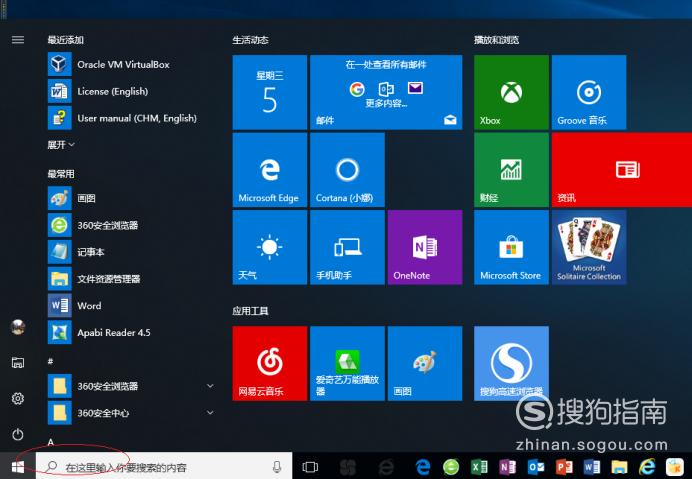
Task: Open the 财经 finance tile
Action: pyautogui.click(x=511, y=170)
